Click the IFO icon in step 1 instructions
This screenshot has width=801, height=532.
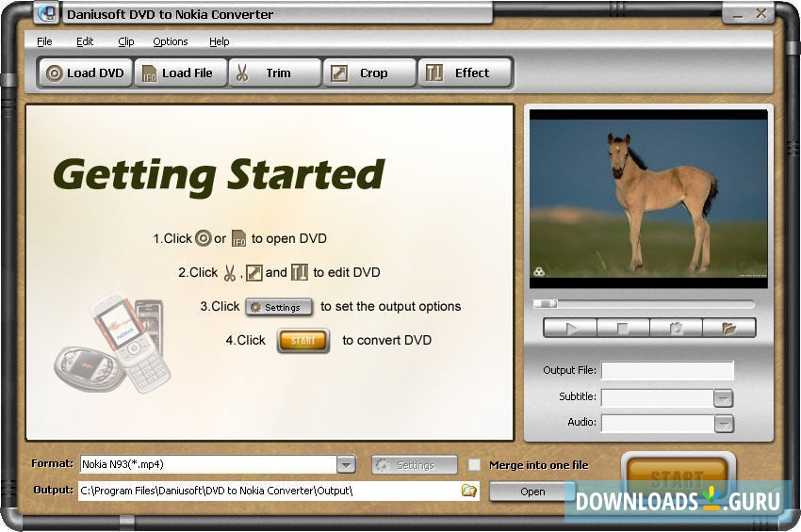(238, 238)
